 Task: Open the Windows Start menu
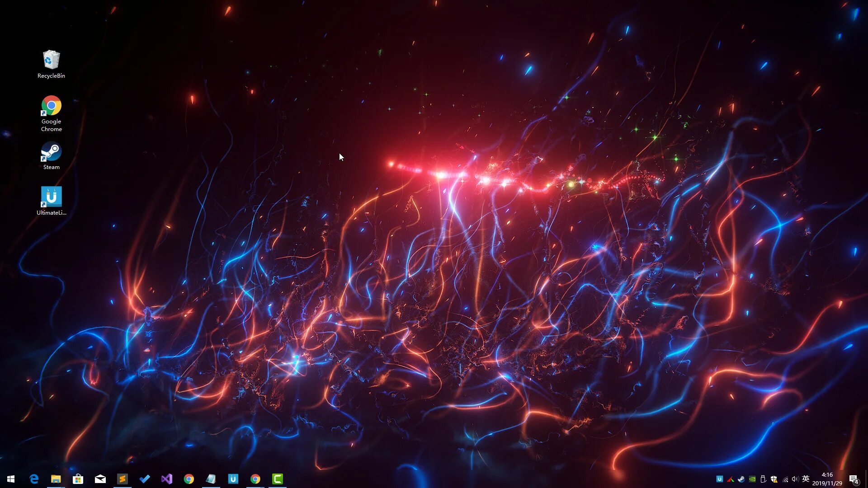point(11,479)
